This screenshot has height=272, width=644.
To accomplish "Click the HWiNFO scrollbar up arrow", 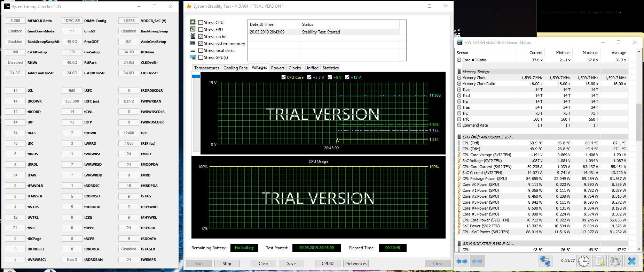I will click(x=639, y=52).
